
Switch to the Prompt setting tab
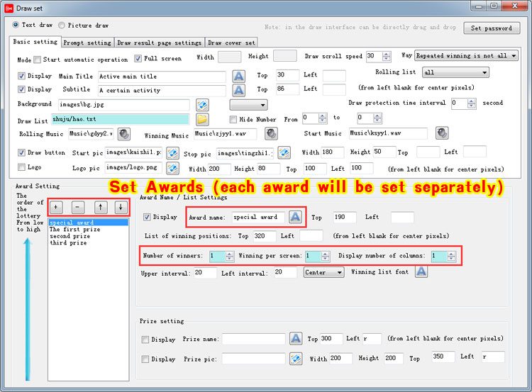(x=88, y=43)
